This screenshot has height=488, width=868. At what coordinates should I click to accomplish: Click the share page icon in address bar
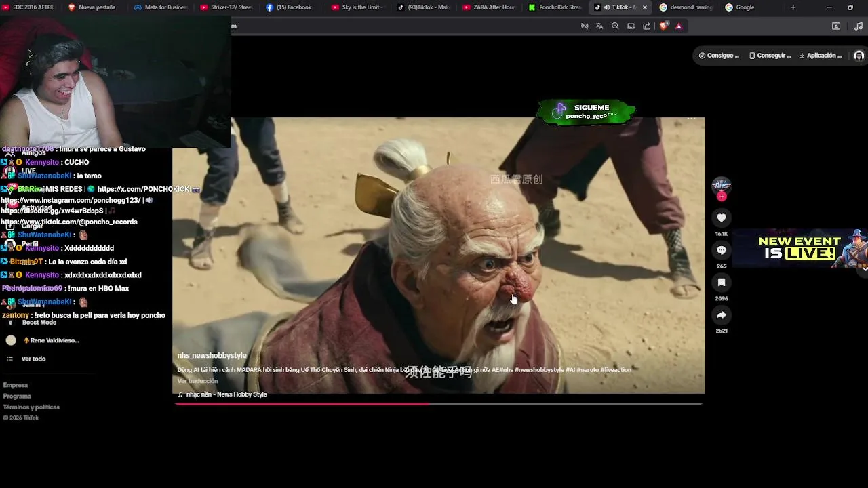click(646, 26)
